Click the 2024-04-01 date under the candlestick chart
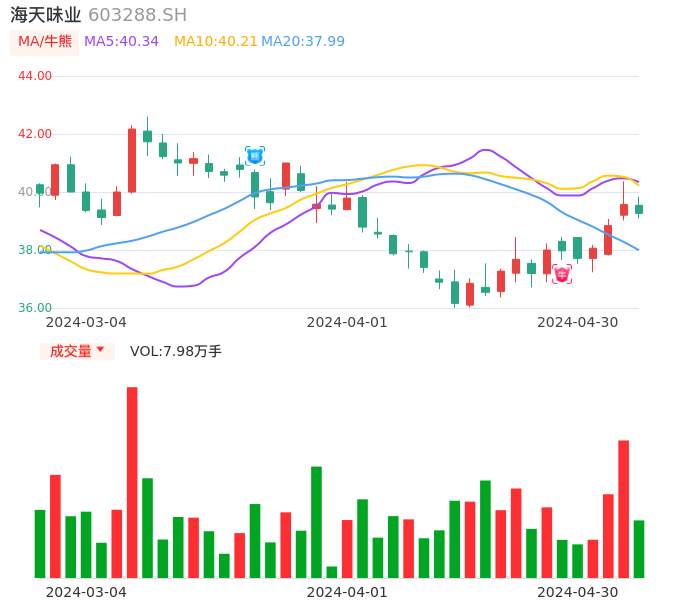This screenshot has width=686, height=606. click(x=347, y=322)
